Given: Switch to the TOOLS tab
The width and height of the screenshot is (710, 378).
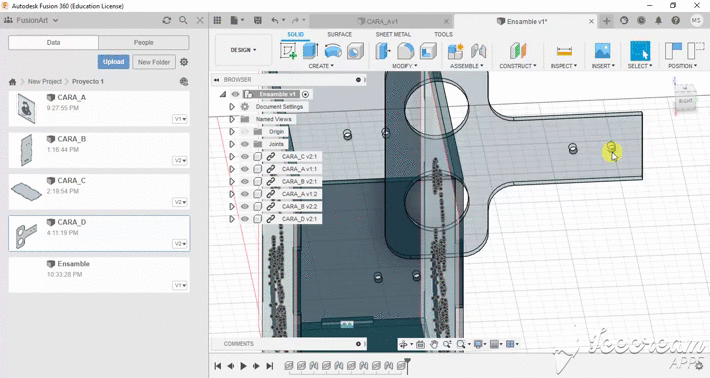Looking at the screenshot, I should (443, 34).
